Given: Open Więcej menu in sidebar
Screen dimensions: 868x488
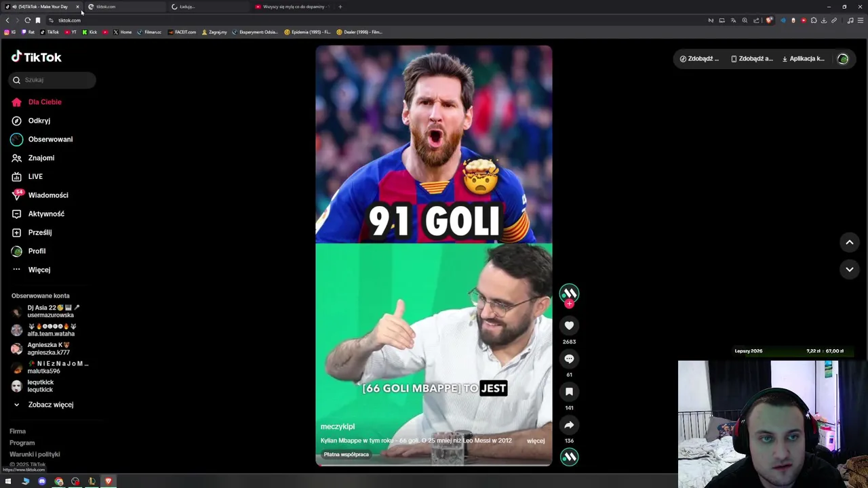Looking at the screenshot, I should 31,270.
